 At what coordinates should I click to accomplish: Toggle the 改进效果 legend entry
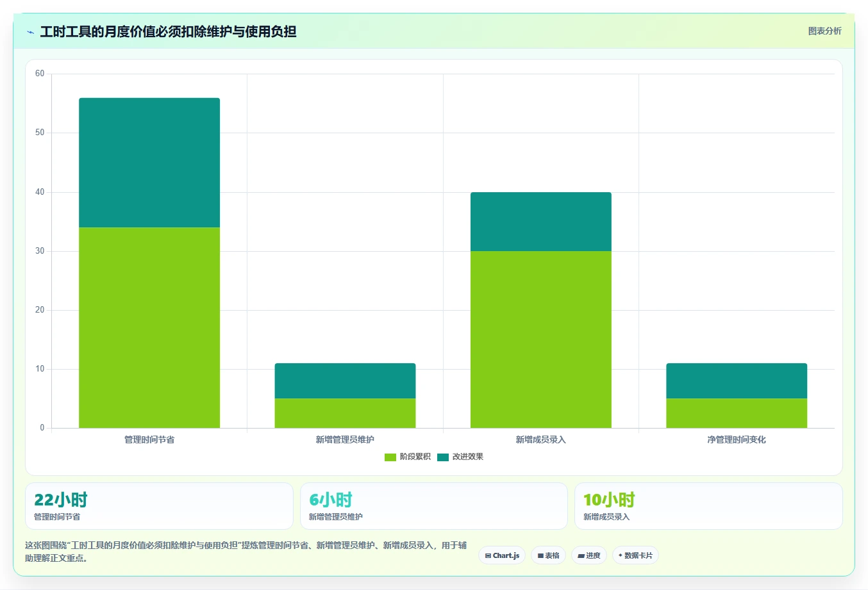(x=460, y=457)
